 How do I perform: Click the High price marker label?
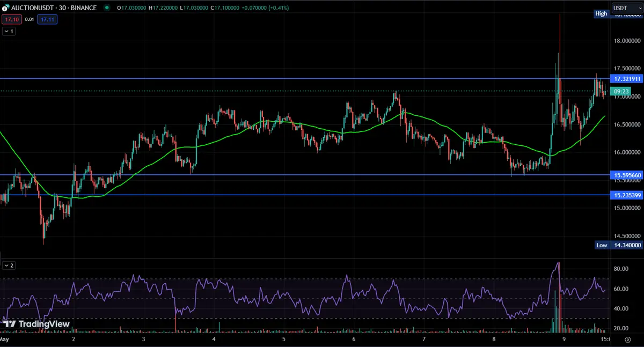pos(601,13)
